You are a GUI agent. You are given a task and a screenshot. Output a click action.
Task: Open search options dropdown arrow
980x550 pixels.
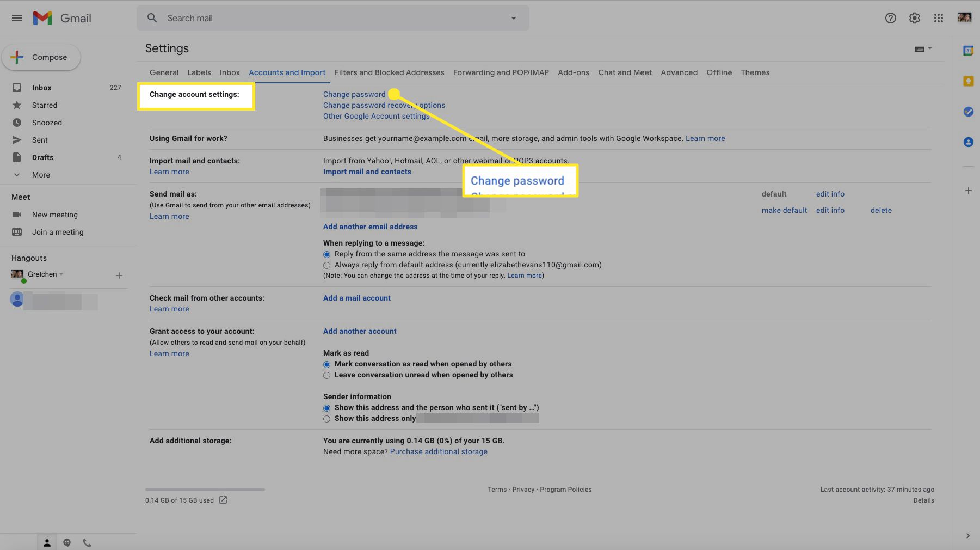513,18
